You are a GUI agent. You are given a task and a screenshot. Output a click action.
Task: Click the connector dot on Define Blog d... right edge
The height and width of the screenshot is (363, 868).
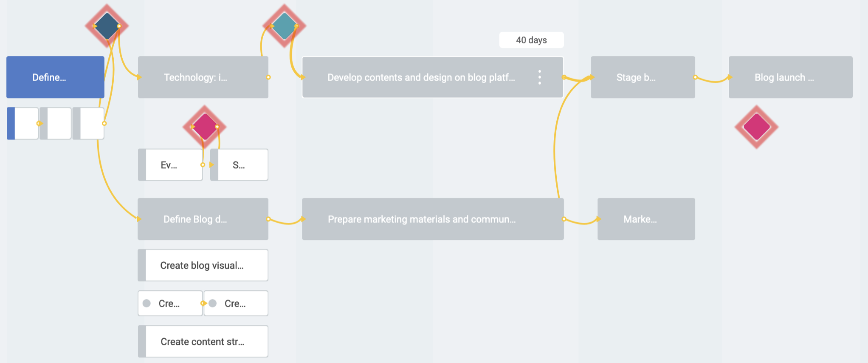click(x=268, y=219)
